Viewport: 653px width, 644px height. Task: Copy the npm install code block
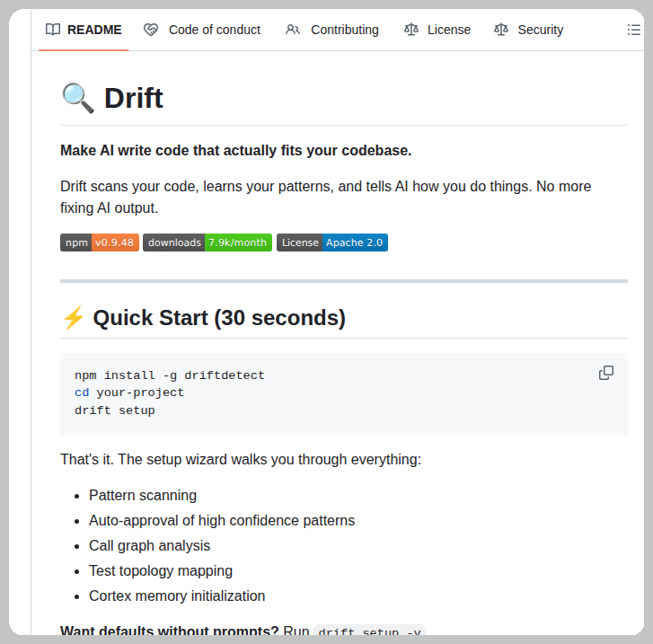[x=606, y=373]
